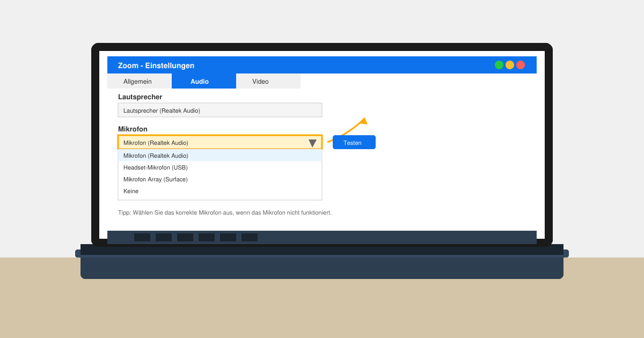
Task: Click the green window control button
Action: coord(499,65)
